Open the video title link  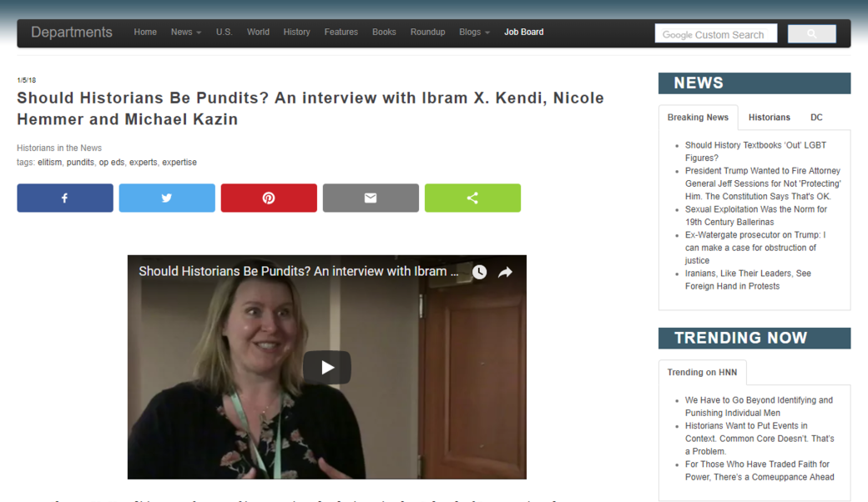click(298, 272)
